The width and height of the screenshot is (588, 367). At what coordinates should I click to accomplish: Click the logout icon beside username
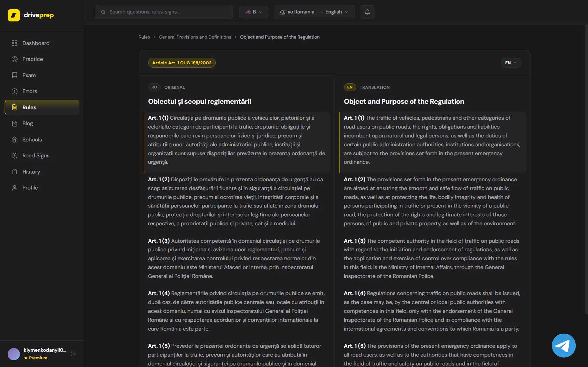click(x=73, y=354)
